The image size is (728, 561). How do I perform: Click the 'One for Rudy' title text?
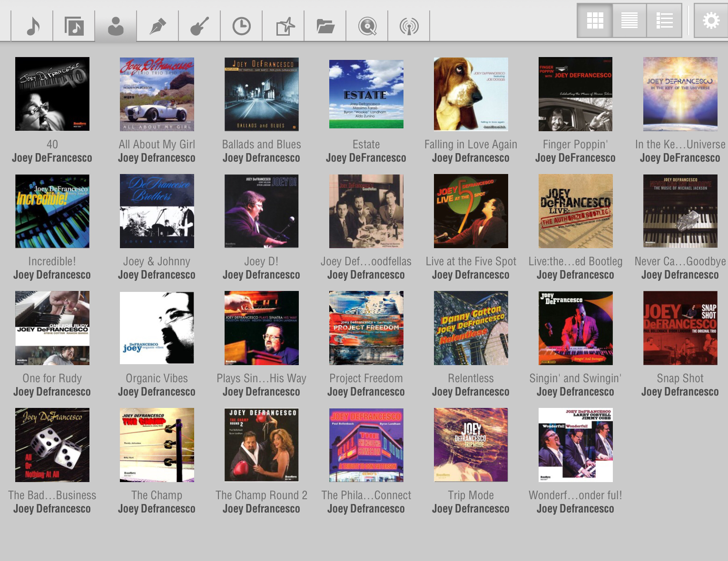click(52, 378)
